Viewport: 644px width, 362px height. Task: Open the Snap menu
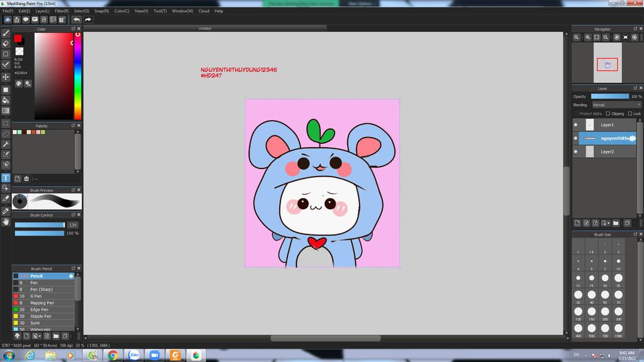(101, 11)
